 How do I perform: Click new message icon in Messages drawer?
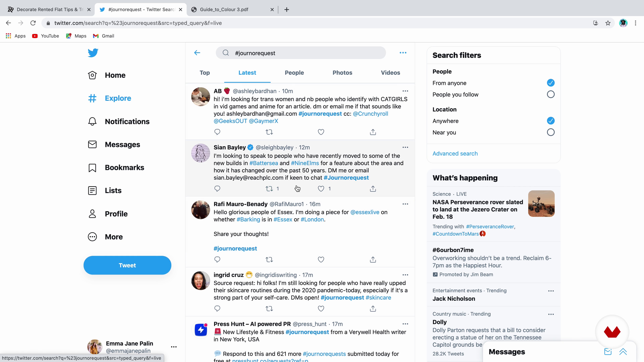click(608, 351)
